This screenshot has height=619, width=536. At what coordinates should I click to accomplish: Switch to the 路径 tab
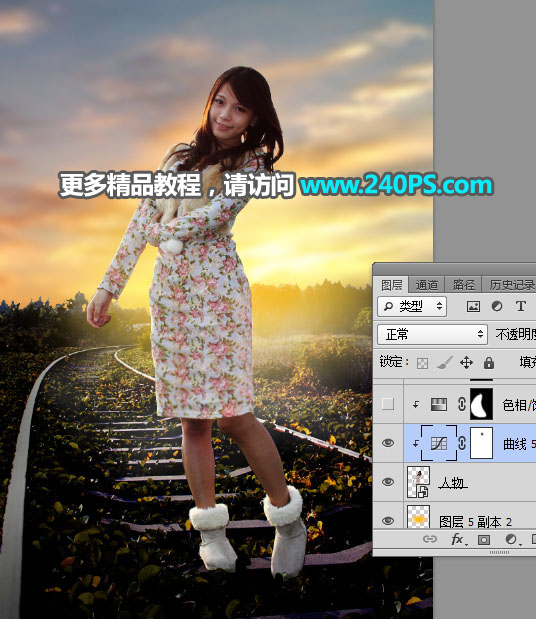tap(463, 285)
